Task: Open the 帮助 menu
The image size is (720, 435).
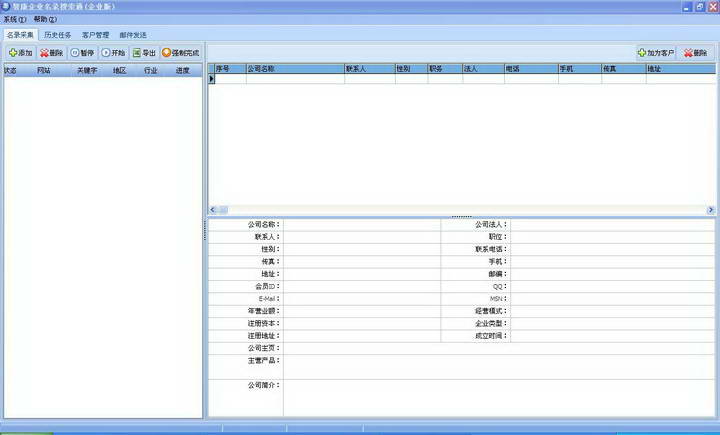Action: 45,19
